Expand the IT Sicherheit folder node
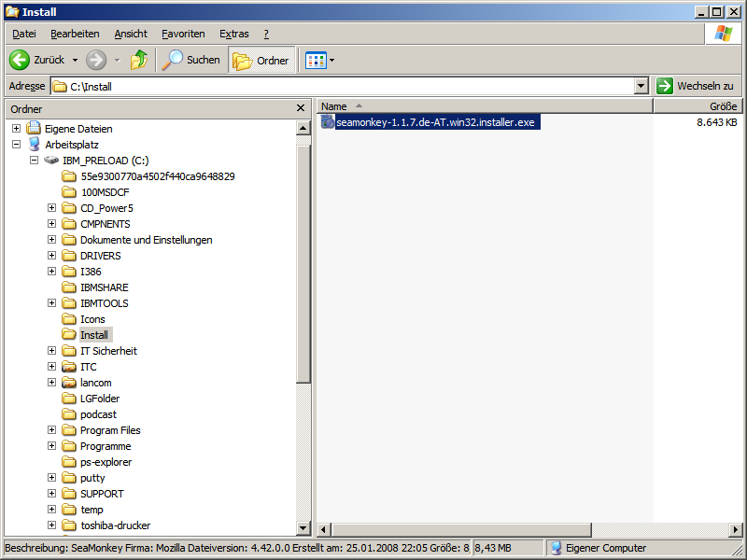The width and height of the screenshot is (747, 560). [51, 351]
